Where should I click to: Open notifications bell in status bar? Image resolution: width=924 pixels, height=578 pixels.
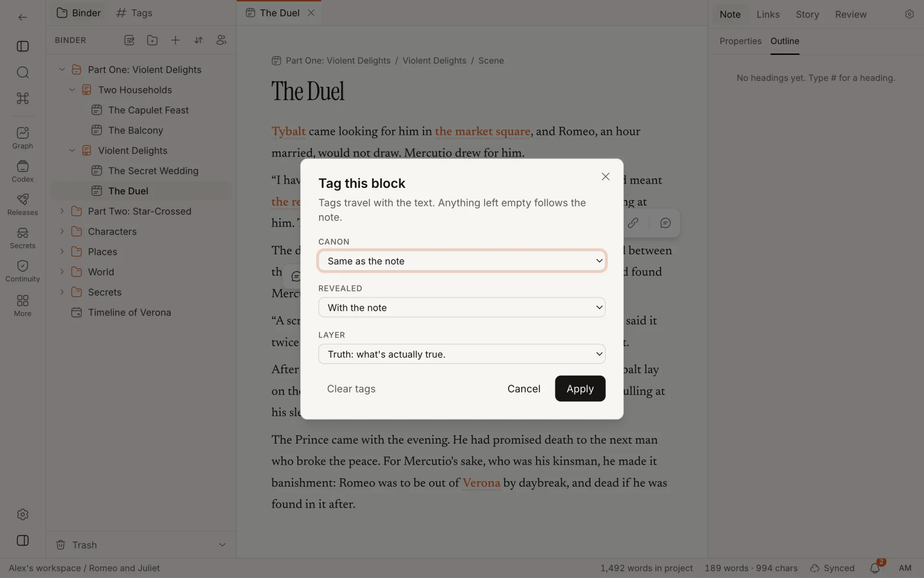[x=875, y=568]
